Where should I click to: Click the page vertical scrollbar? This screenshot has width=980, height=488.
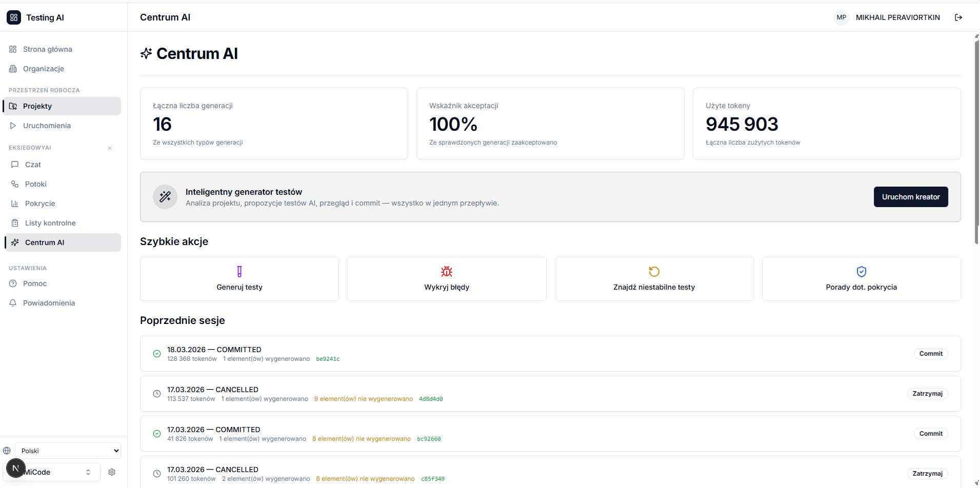click(x=977, y=143)
